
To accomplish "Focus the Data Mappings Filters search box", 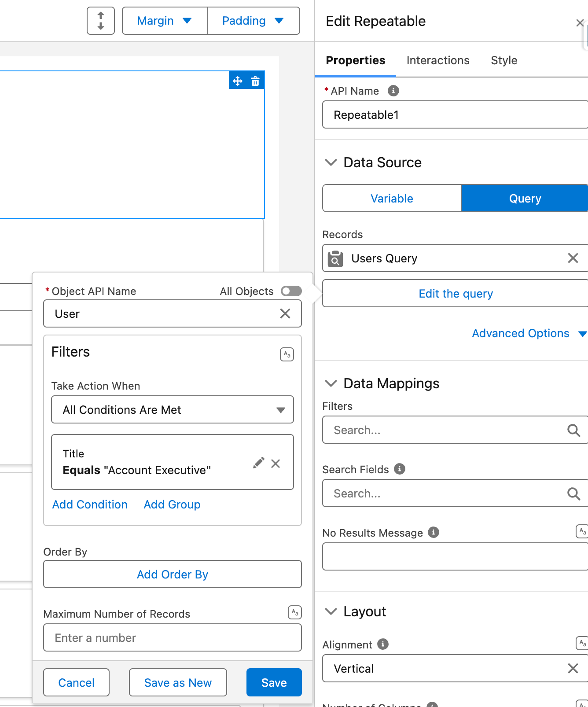I will (455, 430).
